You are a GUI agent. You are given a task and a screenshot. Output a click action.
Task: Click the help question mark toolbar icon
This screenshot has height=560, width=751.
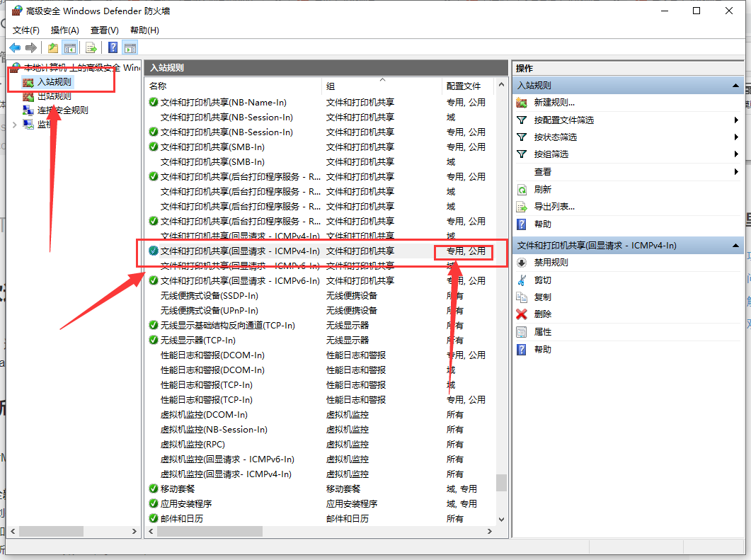tap(112, 47)
